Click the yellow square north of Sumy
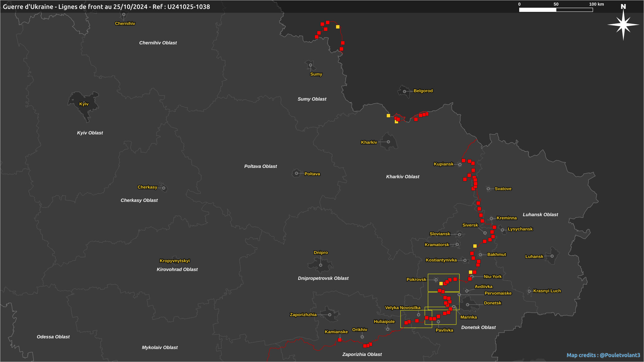Viewport: 644px width, 362px height. (338, 27)
